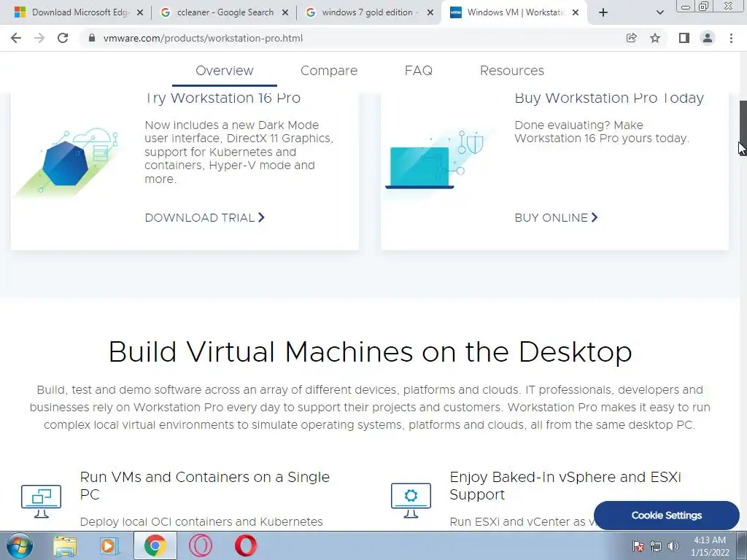Screen dimensions: 747x560
Task: Click the browser forward arrow
Action: (39, 38)
